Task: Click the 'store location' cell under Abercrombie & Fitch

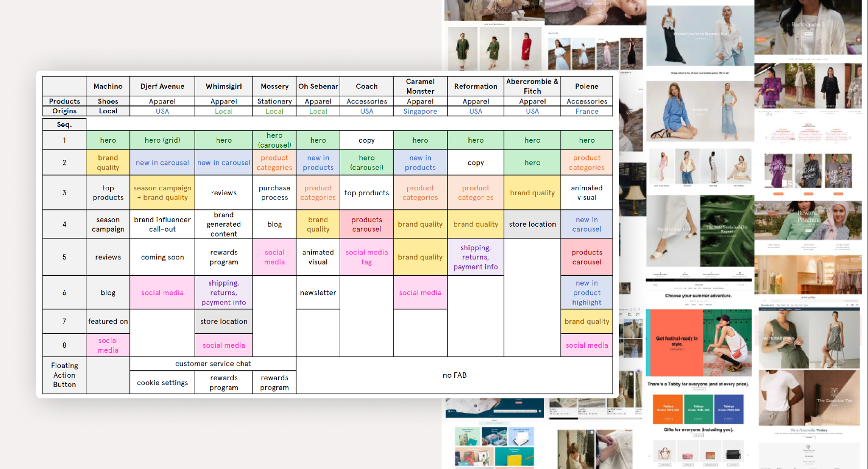Action: tap(532, 224)
